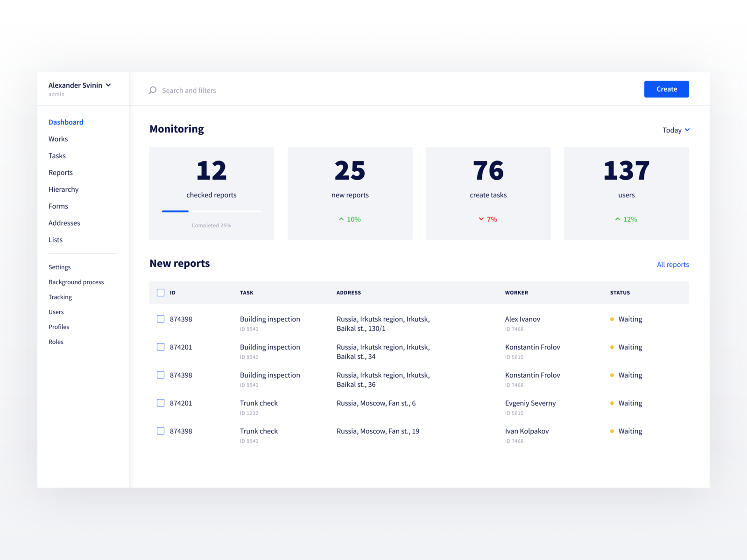The width and height of the screenshot is (747, 560).
Task: Click yellow status dot for Ivan Kolpakov
Action: tap(612, 431)
